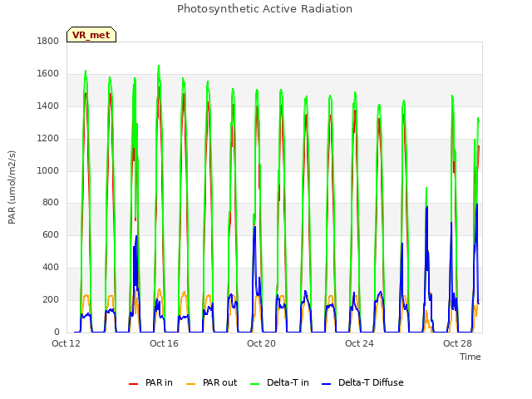Image resolution: width=532 pixels, height=399 pixels.
Task: Click the 1600 y-axis tick label
Action: tap(48, 74)
